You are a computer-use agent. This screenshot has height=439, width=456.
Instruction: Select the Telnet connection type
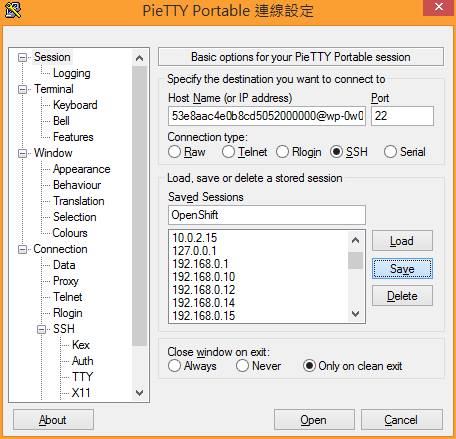click(x=228, y=152)
